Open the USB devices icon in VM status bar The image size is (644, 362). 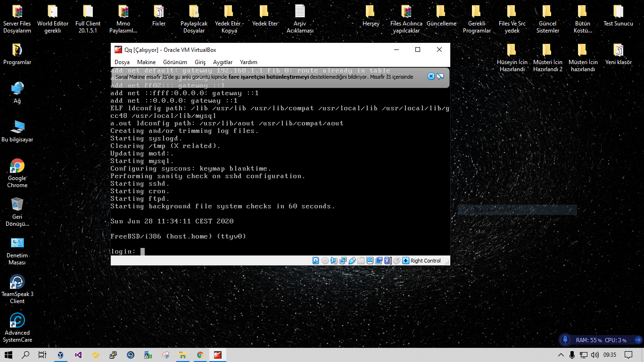(352, 260)
